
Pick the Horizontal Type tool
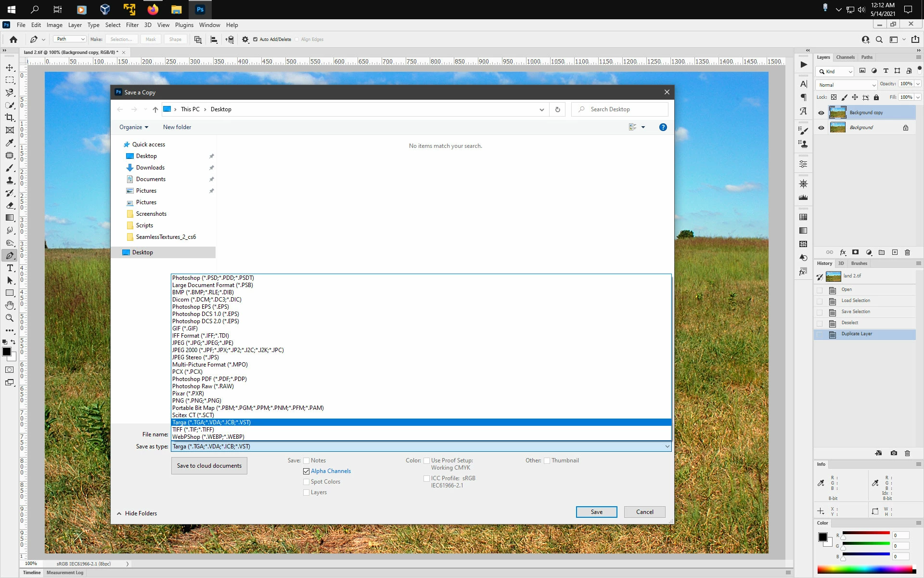coord(10,268)
